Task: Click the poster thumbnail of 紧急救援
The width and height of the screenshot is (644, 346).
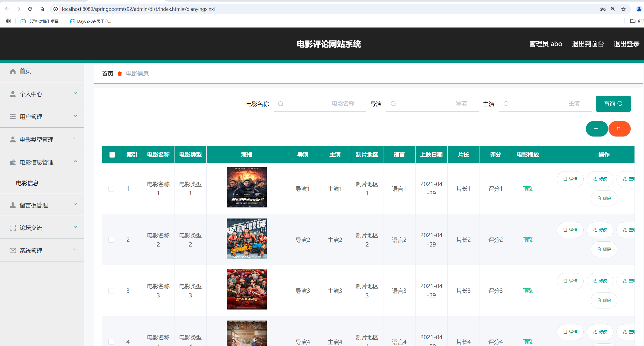Action: tap(246, 239)
